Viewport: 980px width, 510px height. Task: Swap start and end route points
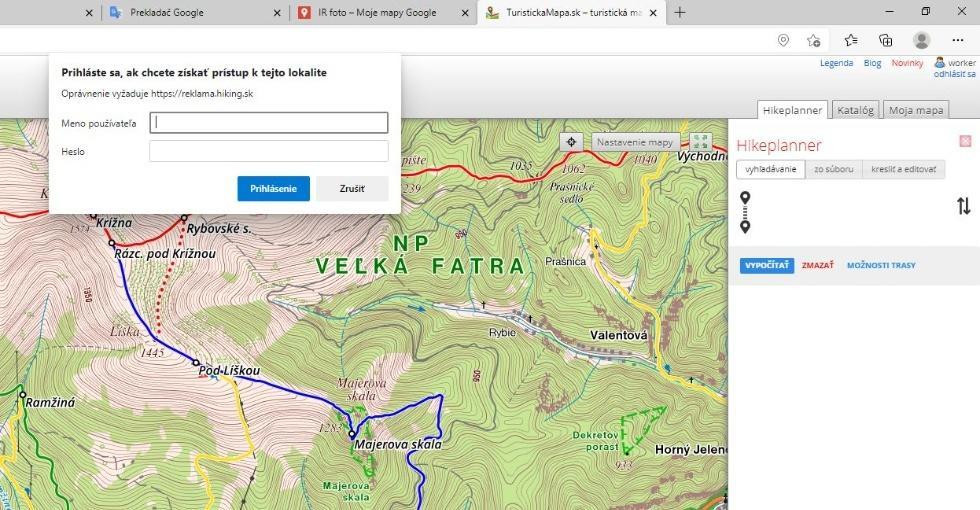coord(963,206)
